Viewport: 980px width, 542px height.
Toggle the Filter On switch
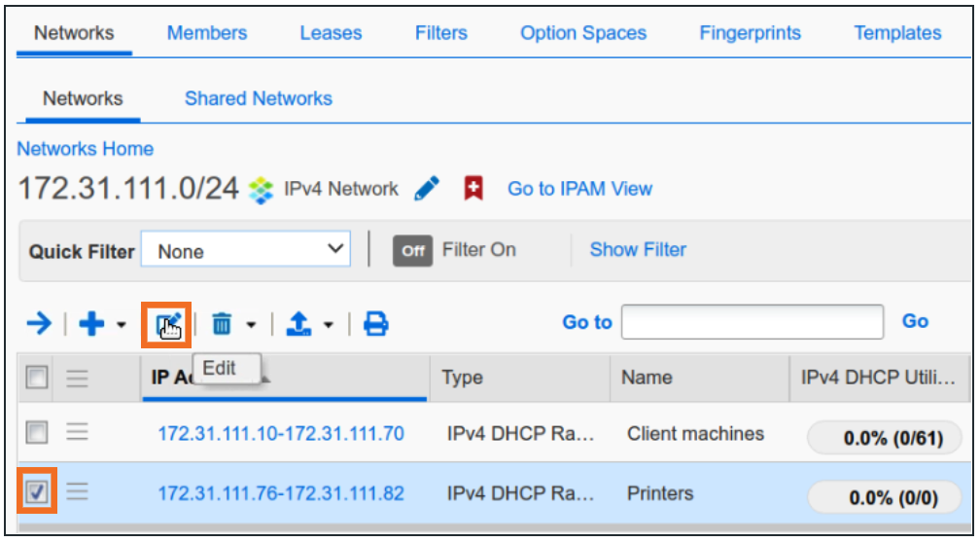click(412, 250)
